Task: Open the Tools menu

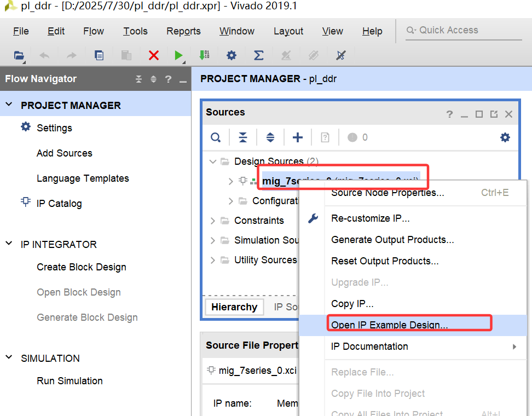Action: tap(135, 31)
